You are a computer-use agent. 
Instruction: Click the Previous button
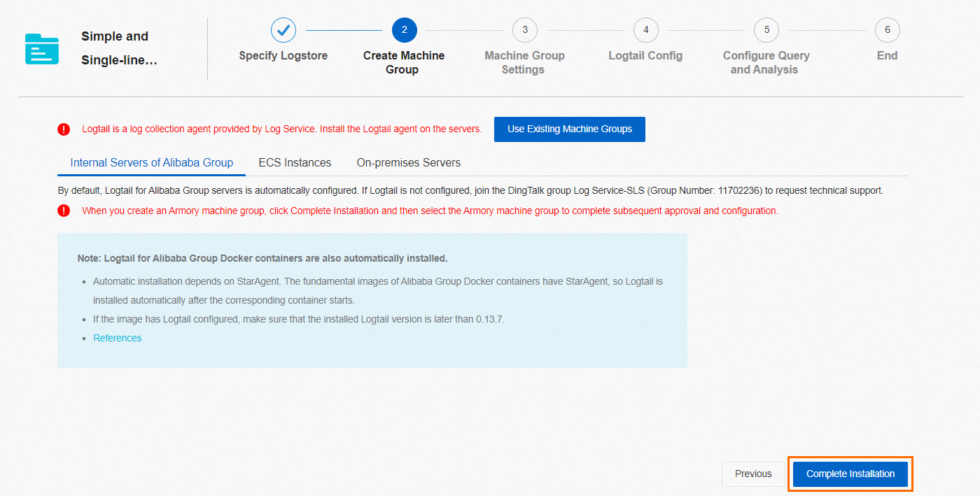point(753,474)
